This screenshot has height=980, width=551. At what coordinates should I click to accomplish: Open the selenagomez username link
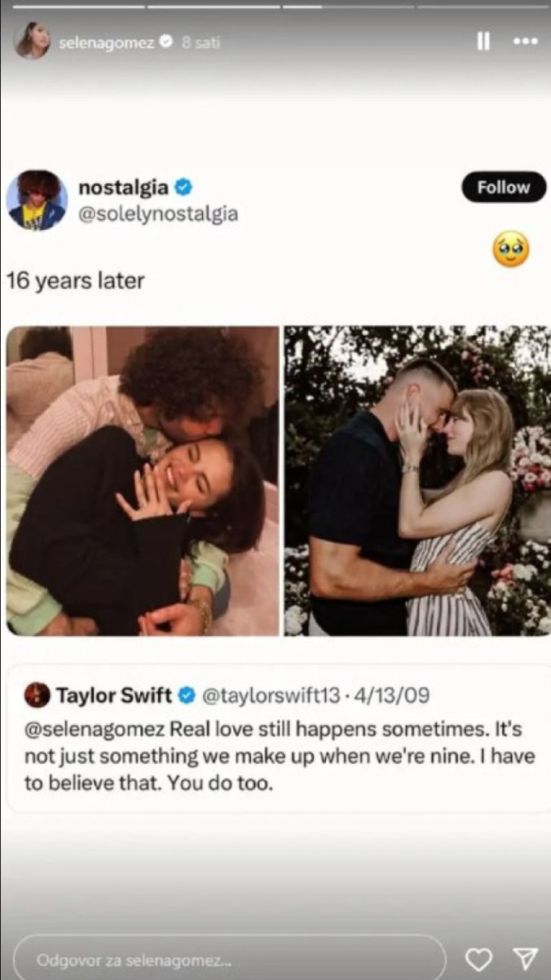(107, 42)
